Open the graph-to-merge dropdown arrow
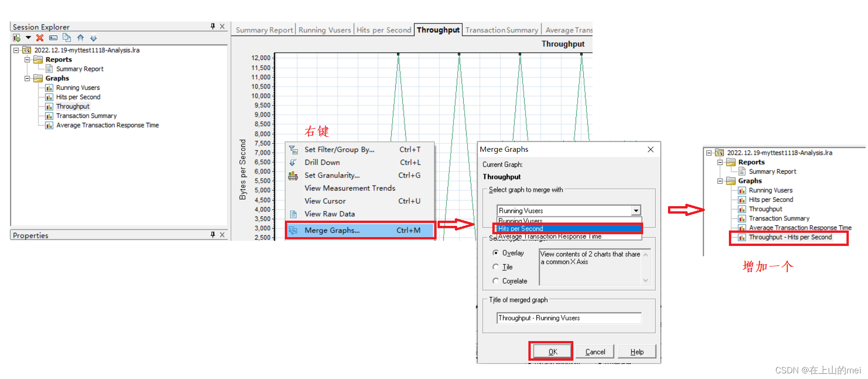 point(636,211)
